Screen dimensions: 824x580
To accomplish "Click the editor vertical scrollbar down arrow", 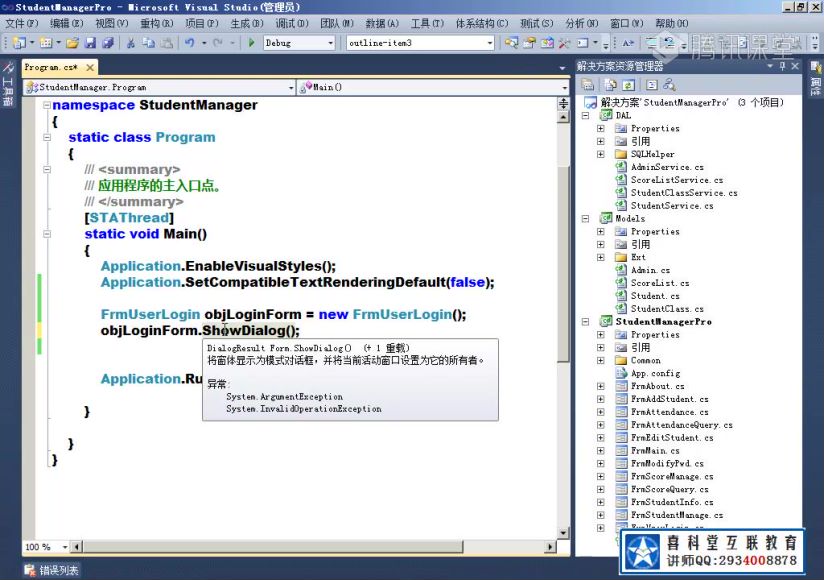I will coord(563,533).
